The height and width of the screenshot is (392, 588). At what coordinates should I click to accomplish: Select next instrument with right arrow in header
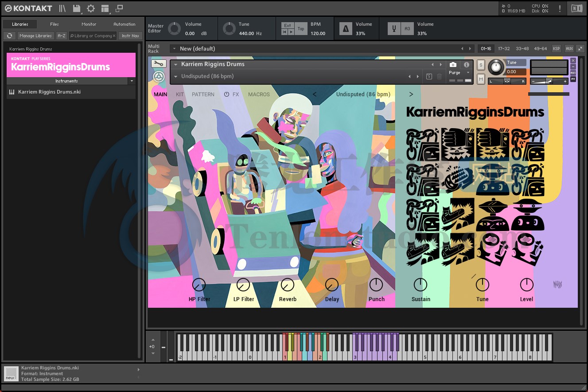point(440,65)
